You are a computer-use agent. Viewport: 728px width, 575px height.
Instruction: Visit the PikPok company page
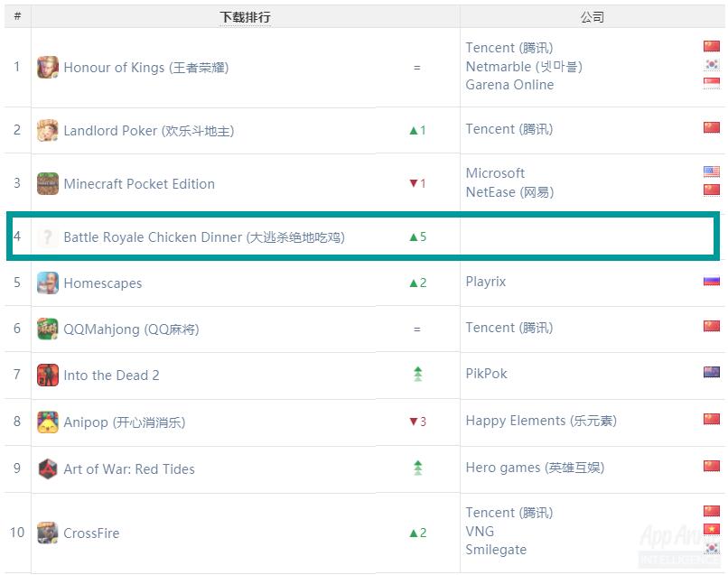(486, 374)
